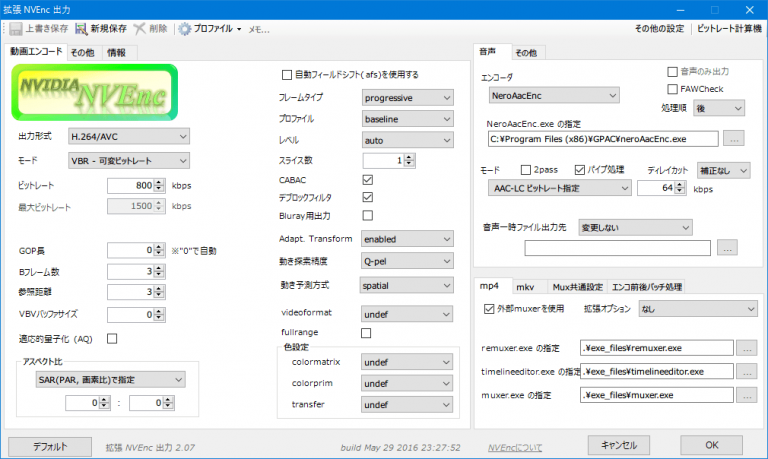
Task: Click the NVIDIA NVEnc logo image
Action: (x=95, y=92)
